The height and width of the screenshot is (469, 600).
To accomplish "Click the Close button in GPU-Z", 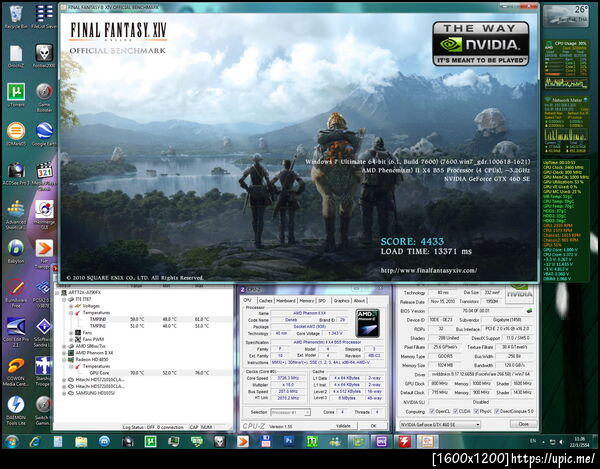I will (x=523, y=424).
